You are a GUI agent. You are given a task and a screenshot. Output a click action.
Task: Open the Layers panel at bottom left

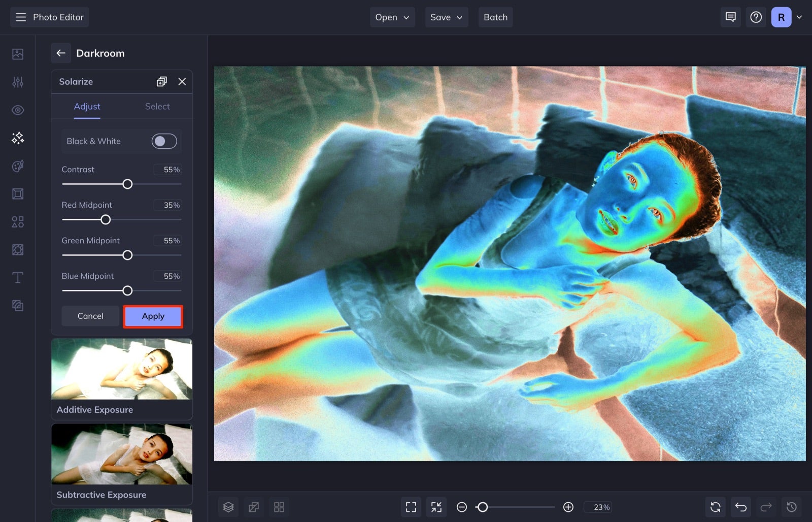click(228, 507)
